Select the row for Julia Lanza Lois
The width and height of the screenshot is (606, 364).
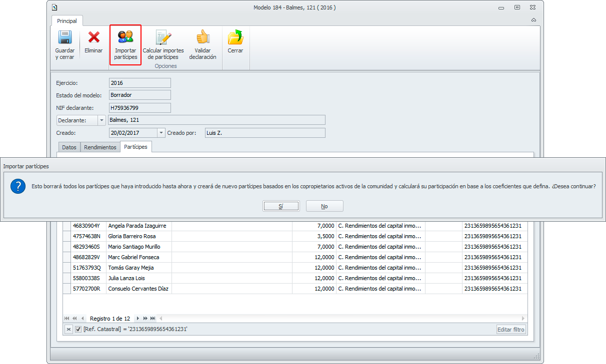126,278
